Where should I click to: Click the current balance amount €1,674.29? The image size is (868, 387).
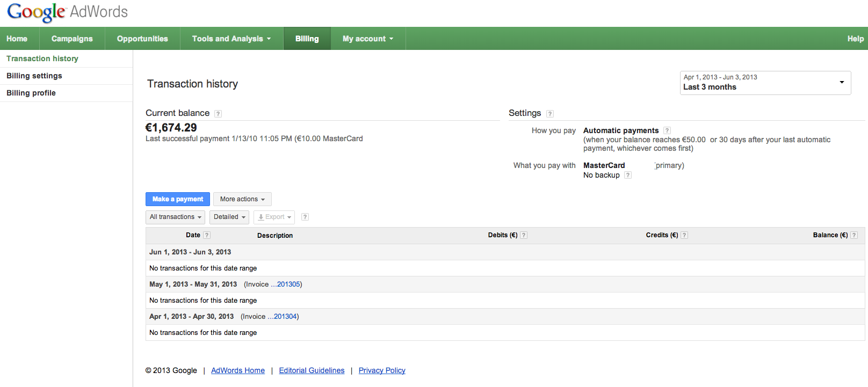pos(171,128)
